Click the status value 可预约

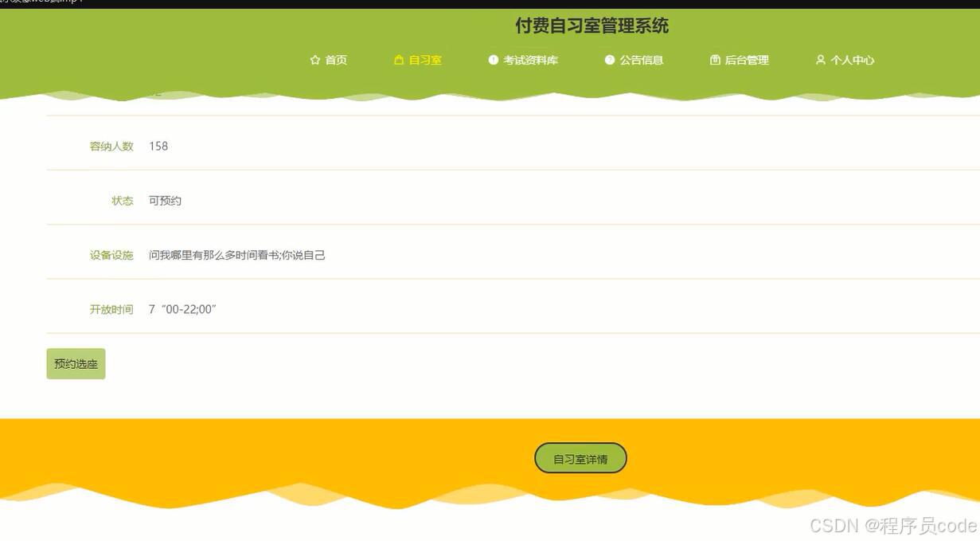[165, 201]
